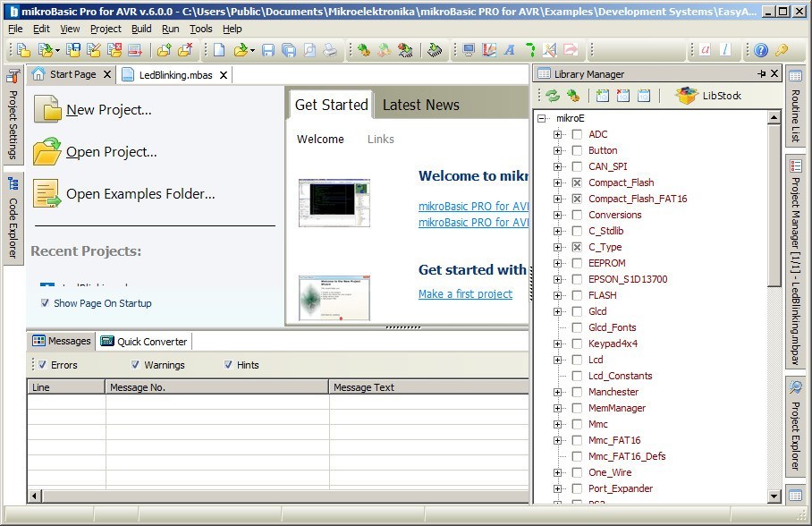Image resolution: width=812 pixels, height=526 pixels.
Task: Open the File menu
Action: pos(15,29)
